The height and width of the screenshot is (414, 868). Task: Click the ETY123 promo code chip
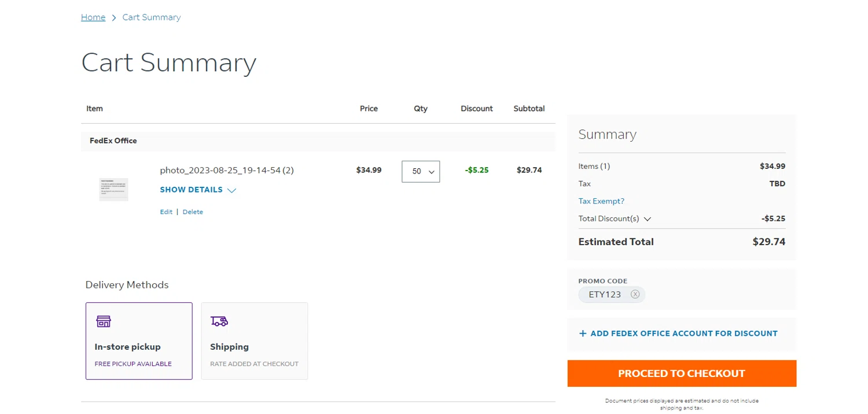coord(612,294)
